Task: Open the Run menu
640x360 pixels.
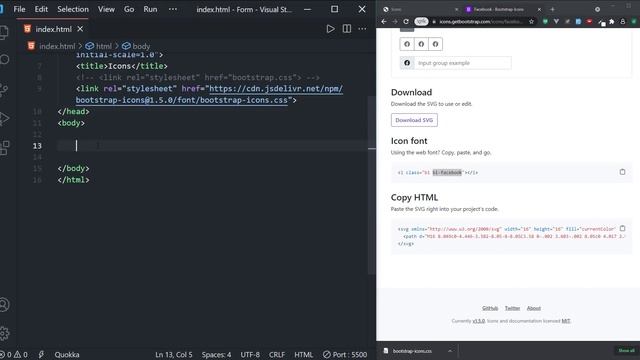Action: [x=150, y=9]
